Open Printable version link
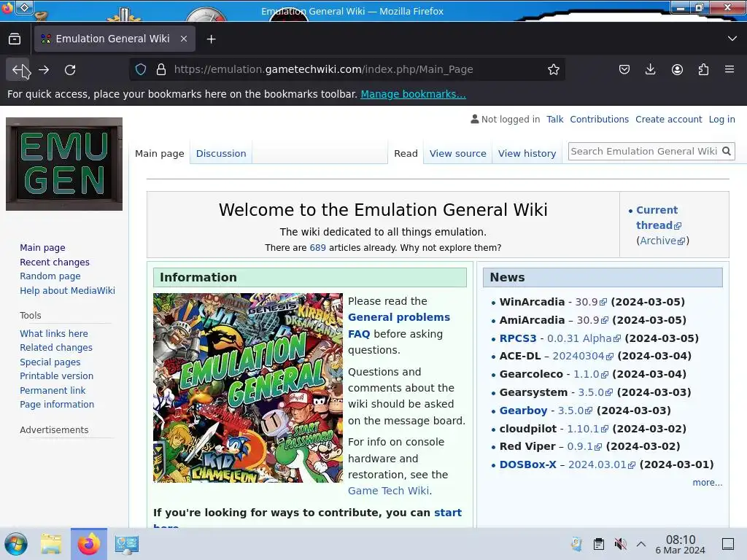747x560 pixels. [56, 376]
